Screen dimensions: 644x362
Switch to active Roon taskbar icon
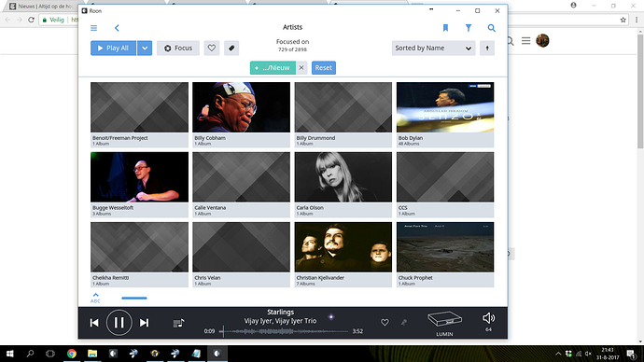pos(217,354)
